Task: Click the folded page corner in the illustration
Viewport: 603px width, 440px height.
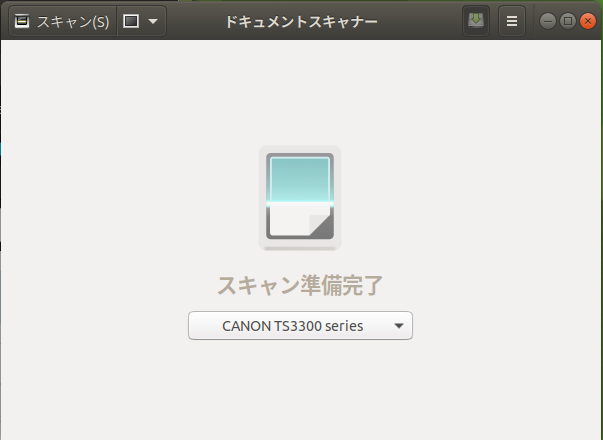Action: [x=321, y=227]
